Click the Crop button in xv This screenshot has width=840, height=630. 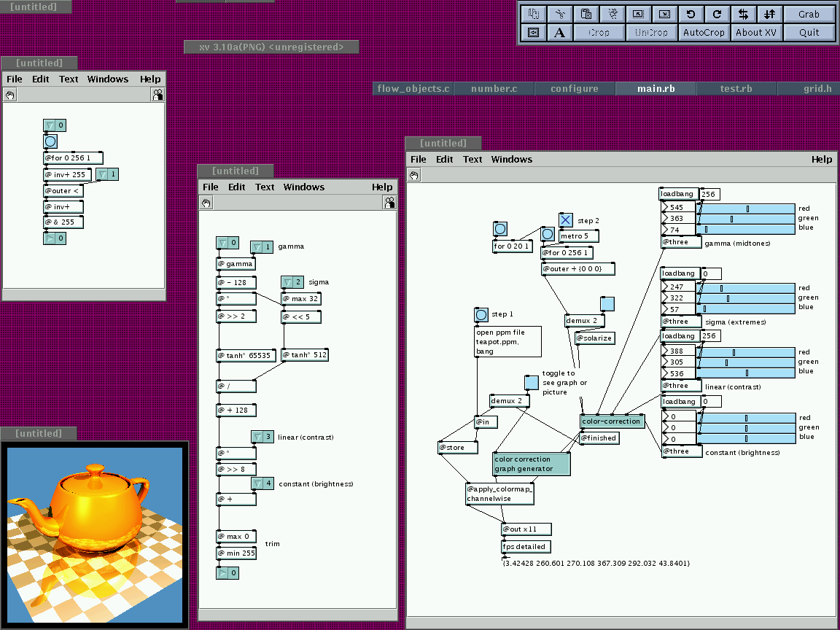coord(599,32)
